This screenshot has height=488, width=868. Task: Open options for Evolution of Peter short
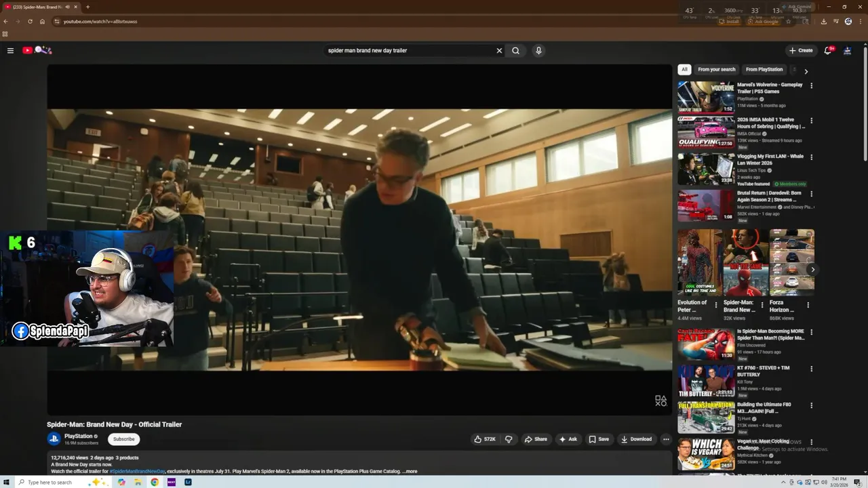716,305
